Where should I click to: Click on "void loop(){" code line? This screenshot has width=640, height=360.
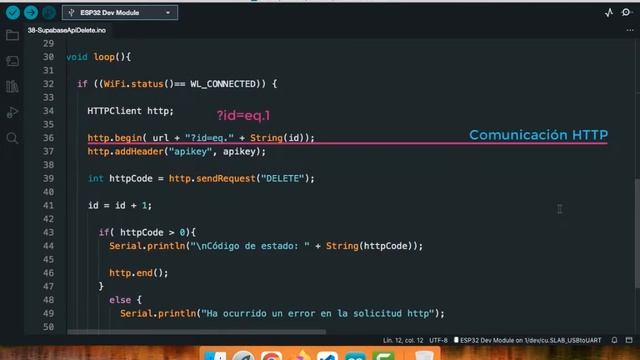98,57
